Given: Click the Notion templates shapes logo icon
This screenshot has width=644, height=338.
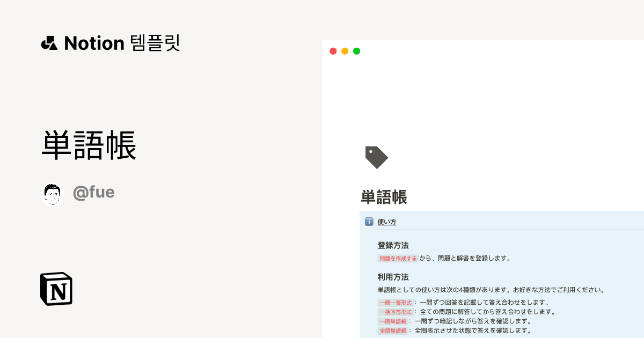Looking at the screenshot, I should click(49, 43).
